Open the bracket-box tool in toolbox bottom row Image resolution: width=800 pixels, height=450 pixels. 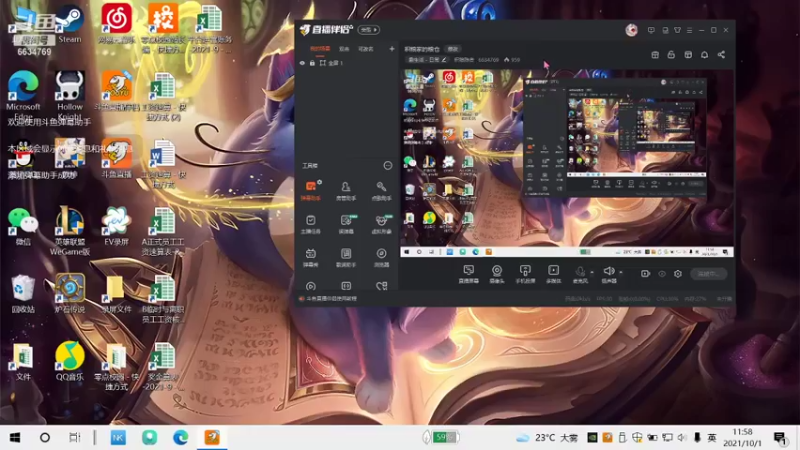point(346,287)
